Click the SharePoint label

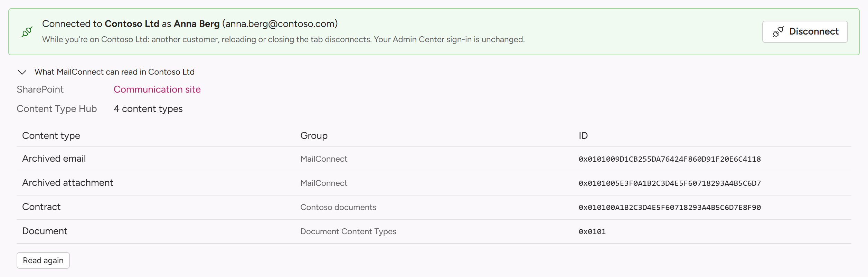tap(40, 89)
